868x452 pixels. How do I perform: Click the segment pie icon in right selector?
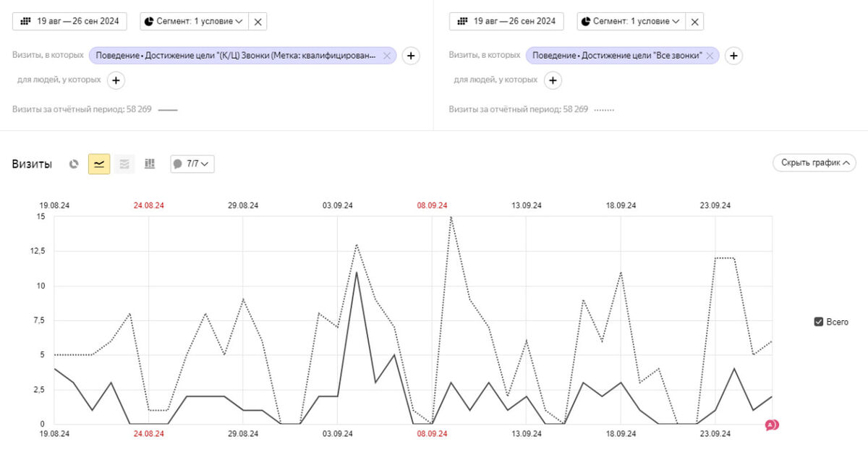[x=585, y=21]
